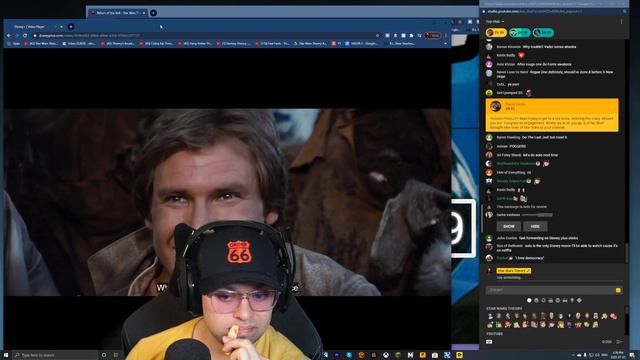Open the yellow Super Chat card message
The image size is (640, 360).
pos(552,115)
